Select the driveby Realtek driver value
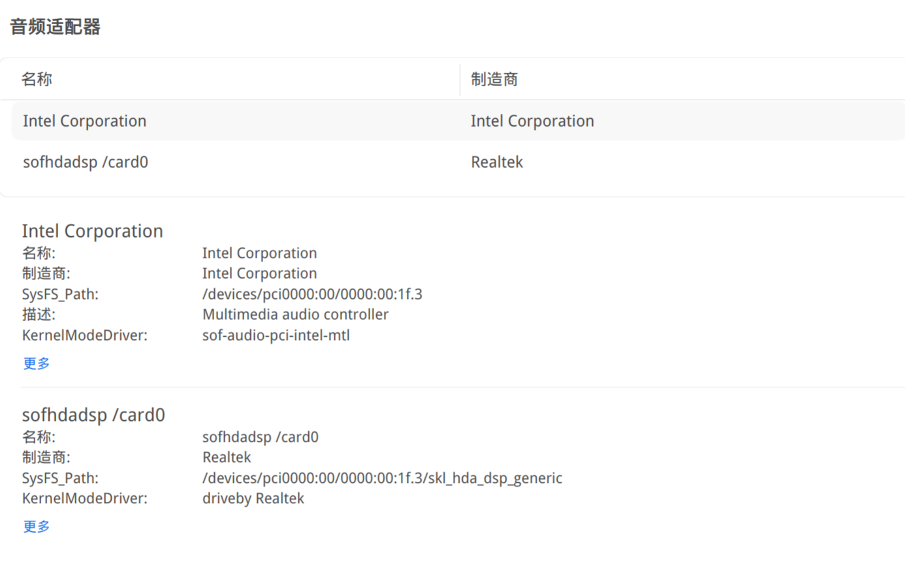The image size is (905, 588). (x=253, y=499)
